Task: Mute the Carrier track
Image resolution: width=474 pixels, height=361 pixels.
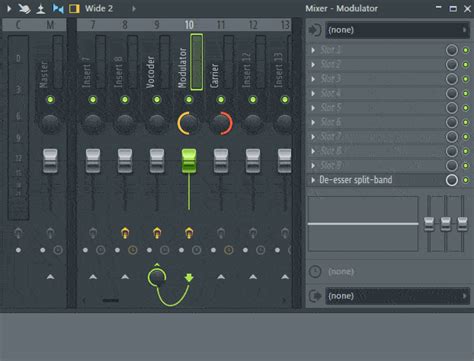Action: 221,99
